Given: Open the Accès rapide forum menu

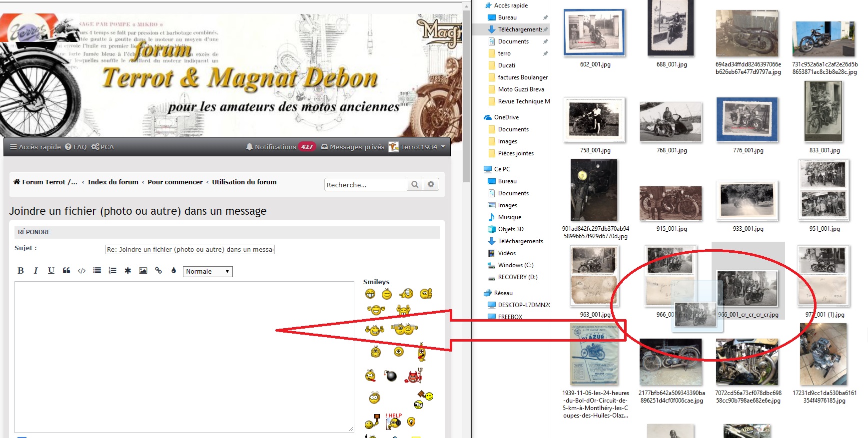Looking at the screenshot, I should click(x=35, y=147).
